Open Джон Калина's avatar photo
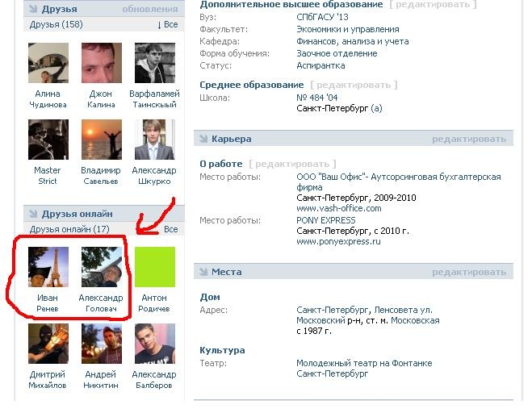Image resolution: width=532 pixels, height=413 pixels. coord(102,63)
